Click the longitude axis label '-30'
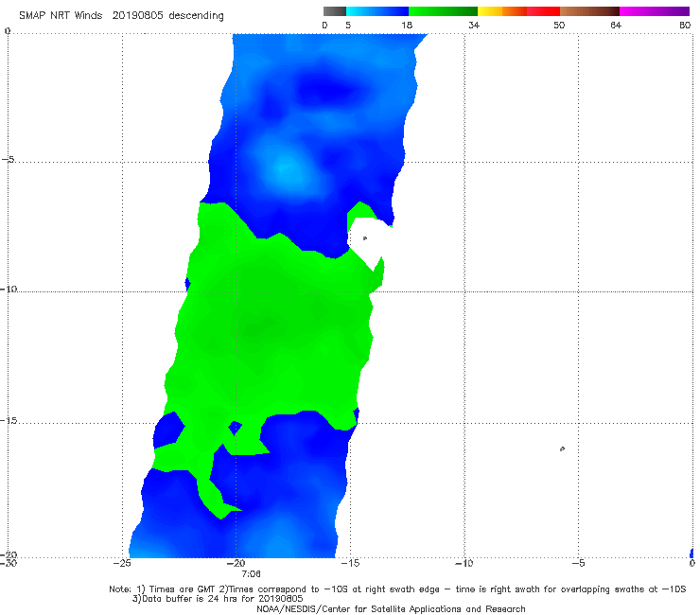The width and height of the screenshot is (700, 615). [9, 563]
